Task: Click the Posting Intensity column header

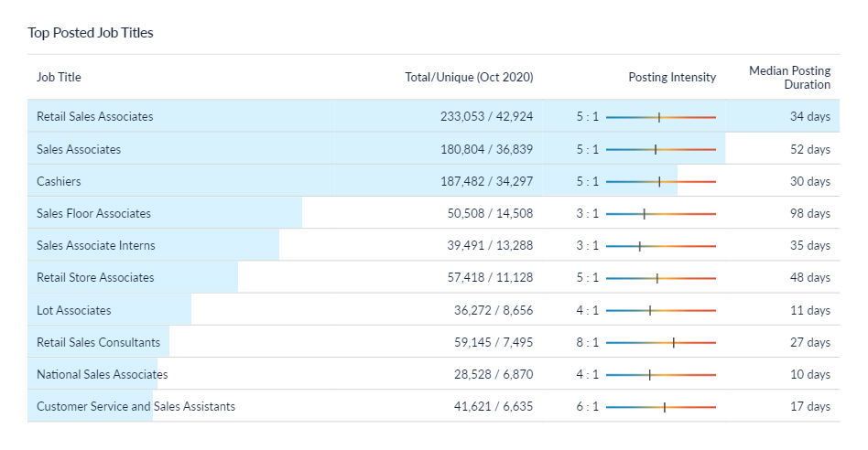Action: click(x=672, y=78)
